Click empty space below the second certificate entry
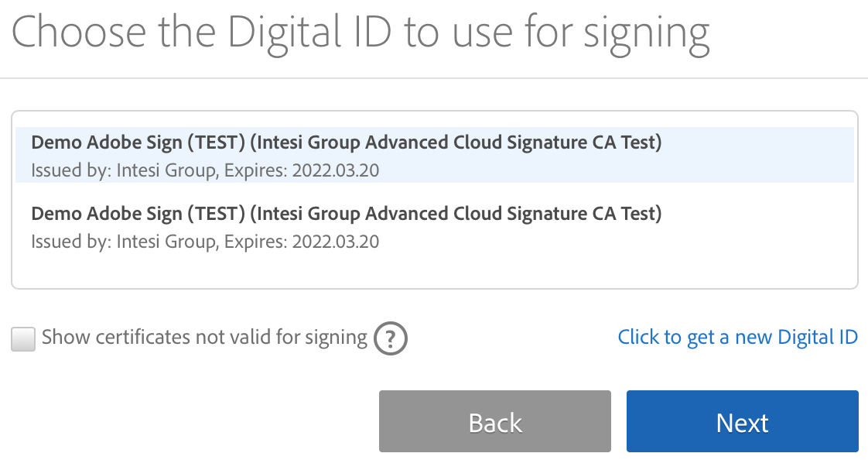Viewport: 868px width, 460px height. coord(434,271)
